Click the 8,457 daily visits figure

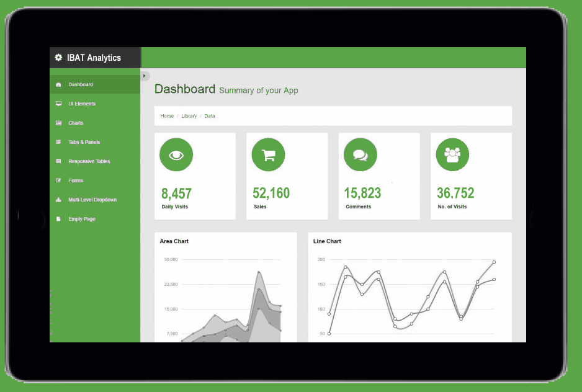176,194
